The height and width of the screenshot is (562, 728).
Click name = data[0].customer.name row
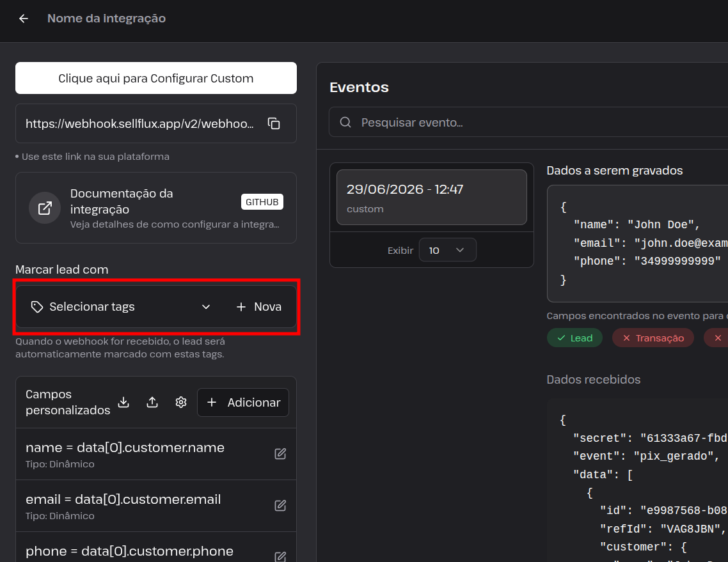(156, 454)
